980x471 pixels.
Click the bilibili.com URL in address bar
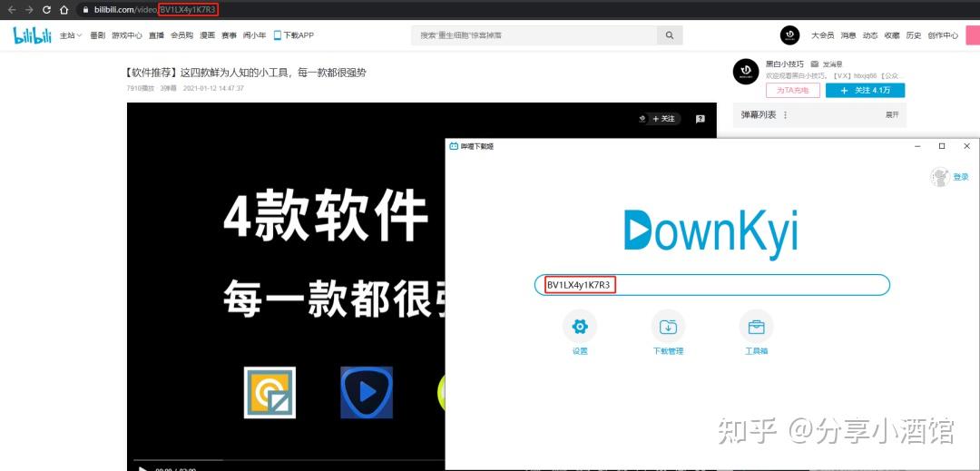pos(156,10)
